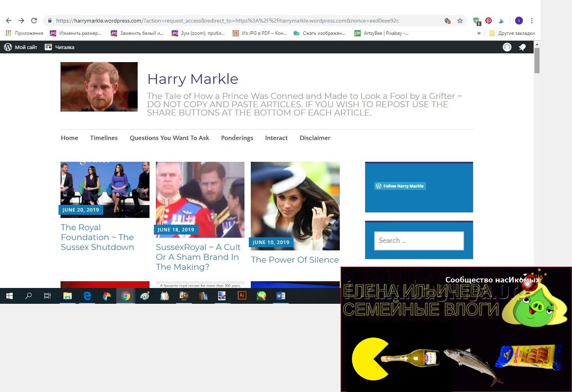Open the June 18, 2019 post thumbnail

point(200,199)
